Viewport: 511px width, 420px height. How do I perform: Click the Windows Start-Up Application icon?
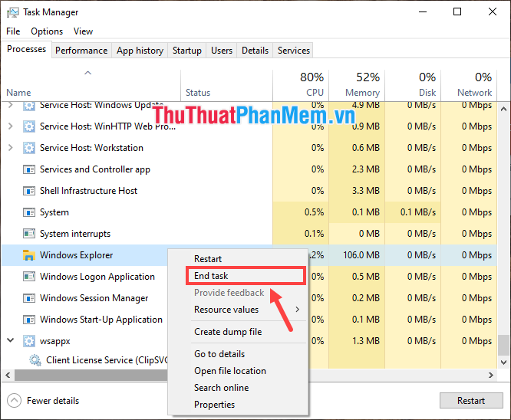tap(29, 320)
